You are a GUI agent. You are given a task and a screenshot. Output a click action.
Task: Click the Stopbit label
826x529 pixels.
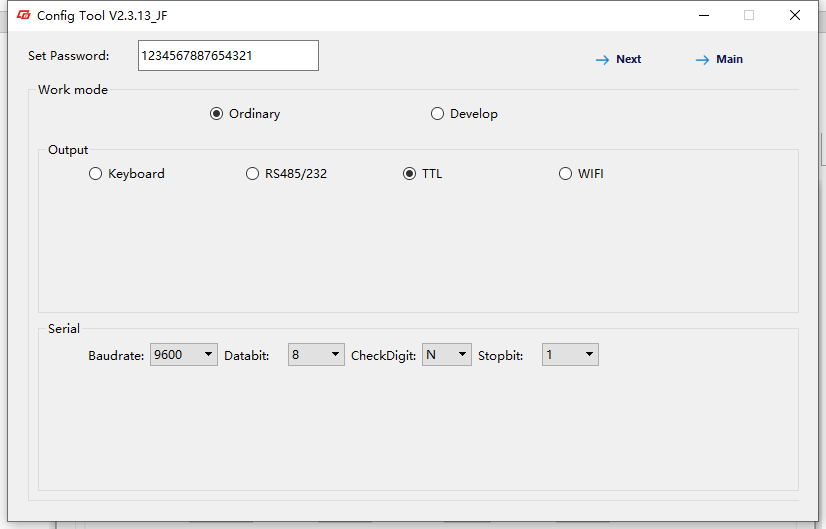tap(500, 356)
